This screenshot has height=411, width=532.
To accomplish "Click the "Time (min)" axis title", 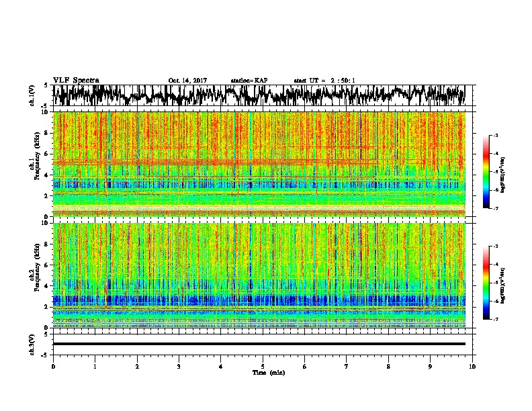I will click(269, 373).
